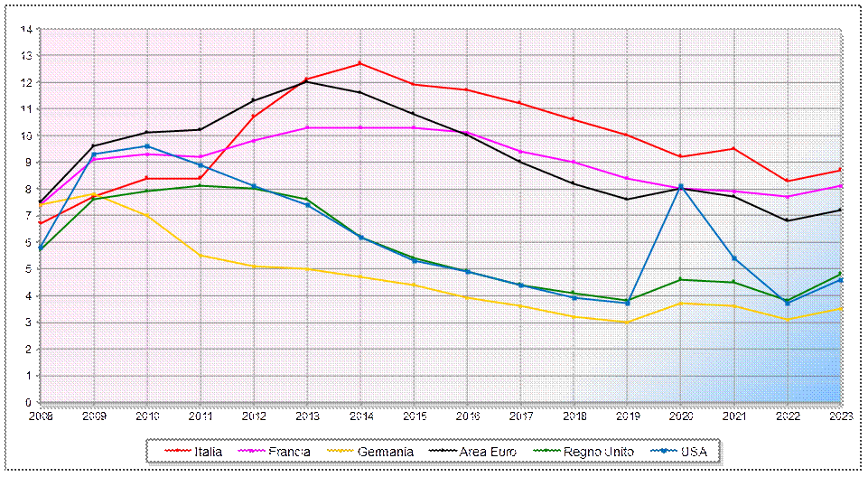
Task: Click the 2013 label on the x-axis
Action: (307, 416)
